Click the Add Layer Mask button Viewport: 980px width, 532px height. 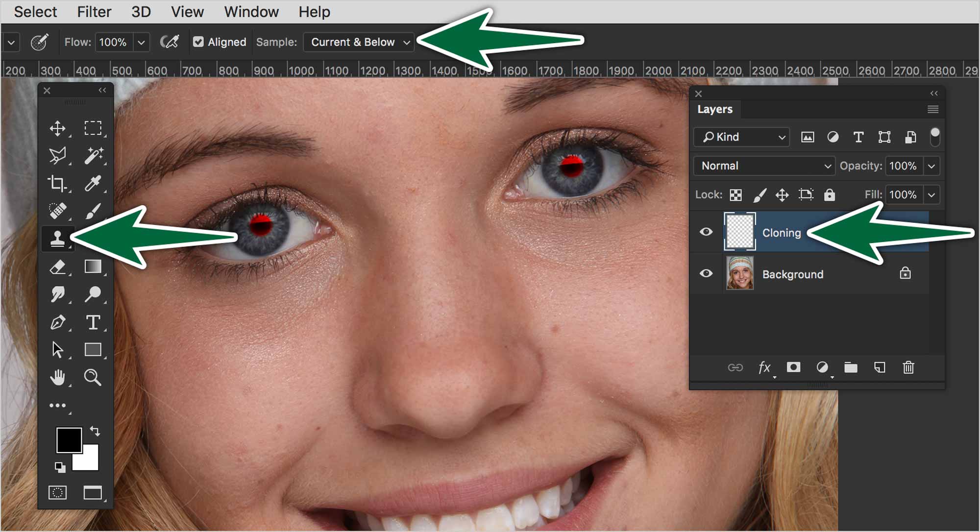click(x=793, y=366)
